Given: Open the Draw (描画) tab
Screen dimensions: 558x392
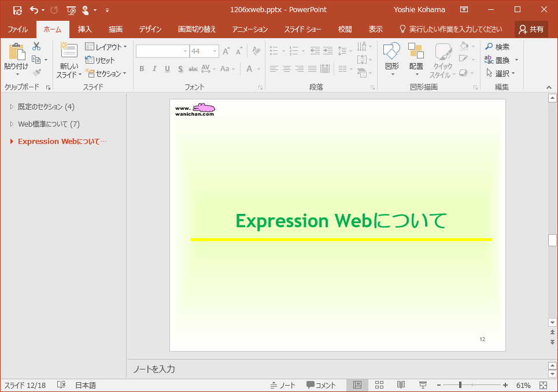Looking at the screenshot, I should [115, 29].
